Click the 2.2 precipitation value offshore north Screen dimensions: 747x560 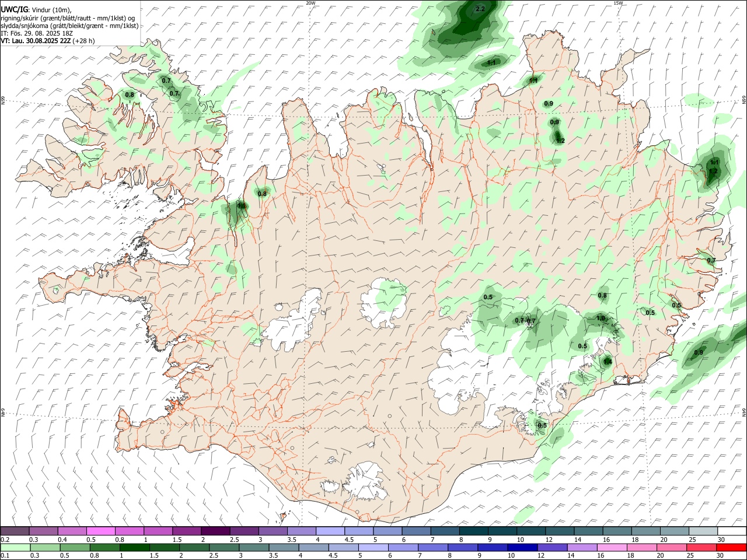pyautogui.click(x=480, y=9)
